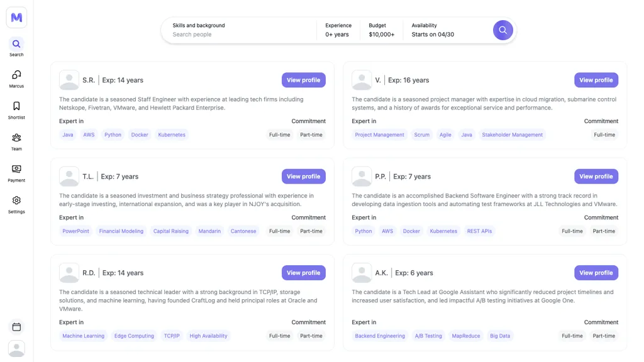Open the Settings gear icon
This screenshot has height=362, width=644.
pos(16,200)
